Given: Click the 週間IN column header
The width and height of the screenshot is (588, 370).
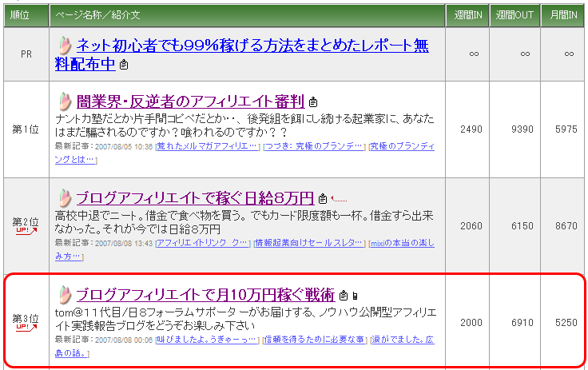Looking at the screenshot, I should (x=467, y=15).
